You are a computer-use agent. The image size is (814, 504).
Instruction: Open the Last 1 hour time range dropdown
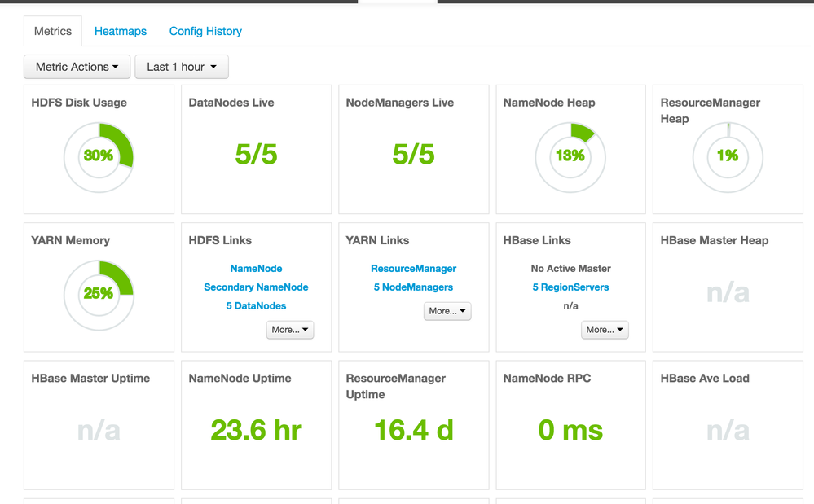click(x=182, y=67)
